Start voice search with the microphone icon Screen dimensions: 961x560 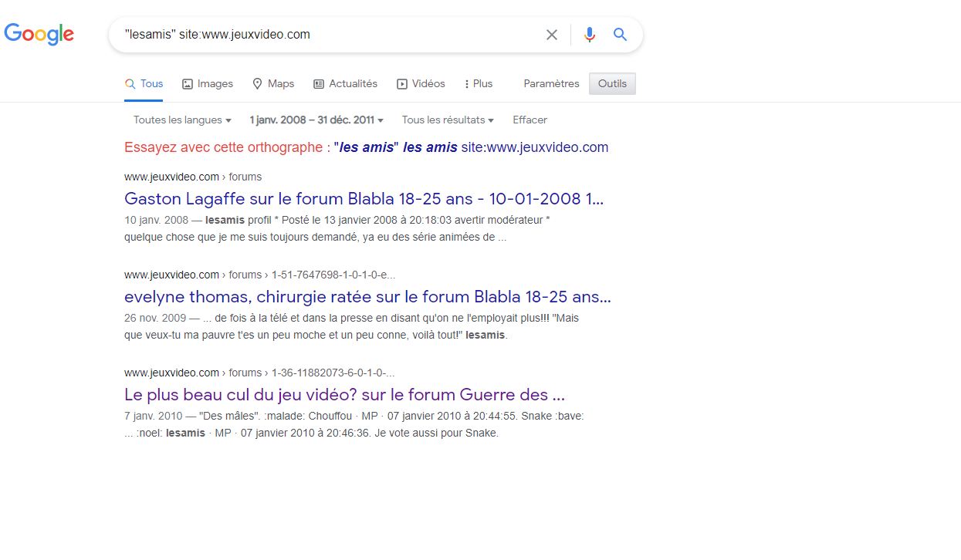[x=590, y=35]
